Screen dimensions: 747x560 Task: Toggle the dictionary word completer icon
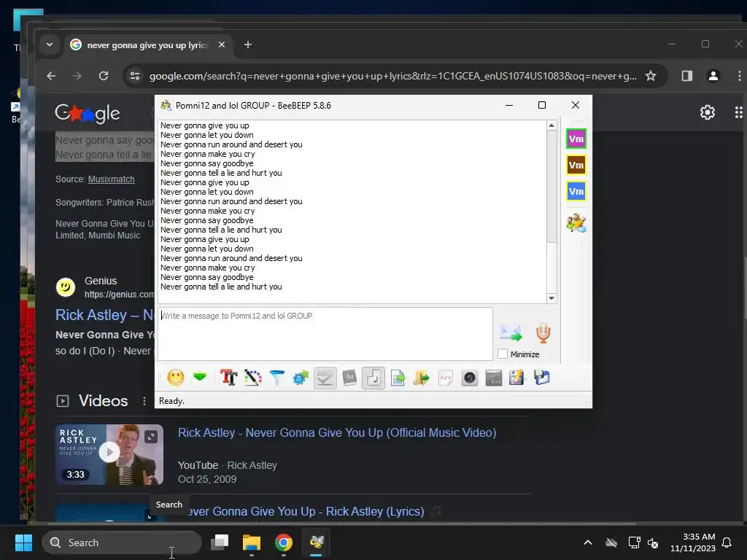click(x=349, y=378)
